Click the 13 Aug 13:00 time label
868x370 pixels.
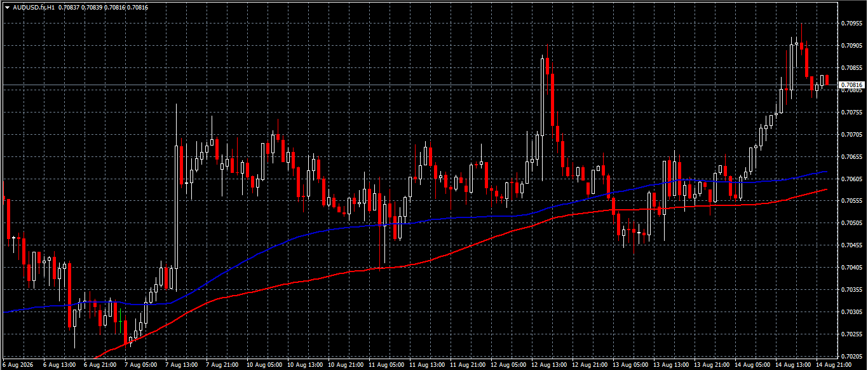[670, 366]
